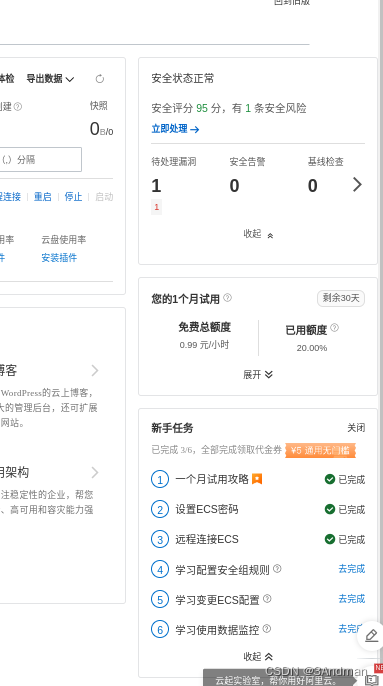Click the green check for 一个月试用攻略

(330, 480)
